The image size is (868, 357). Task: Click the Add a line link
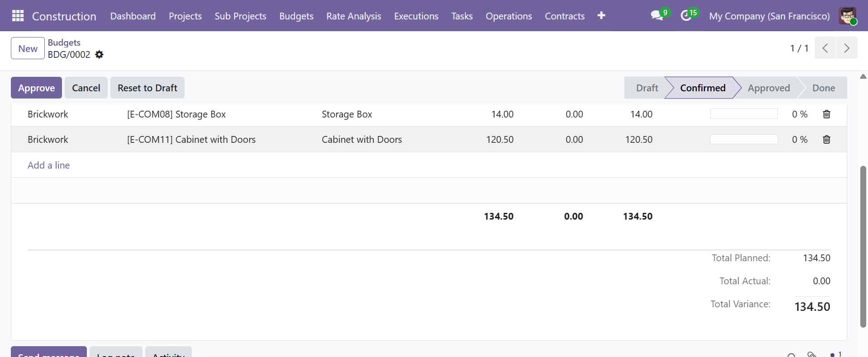[49, 165]
